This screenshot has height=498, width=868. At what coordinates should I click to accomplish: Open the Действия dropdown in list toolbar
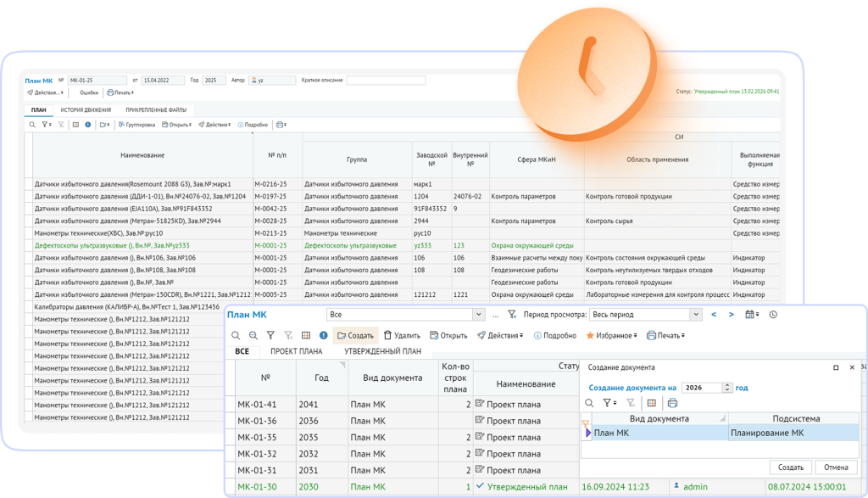[x=500, y=336]
